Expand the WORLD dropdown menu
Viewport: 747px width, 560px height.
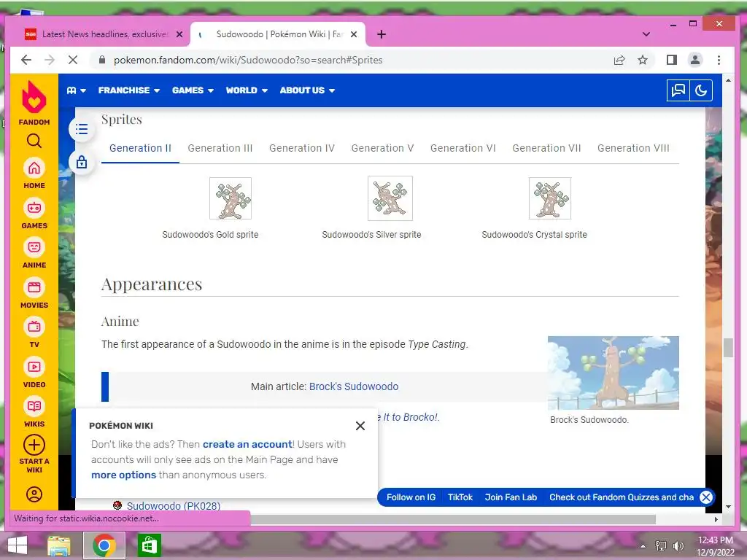pyautogui.click(x=247, y=90)
